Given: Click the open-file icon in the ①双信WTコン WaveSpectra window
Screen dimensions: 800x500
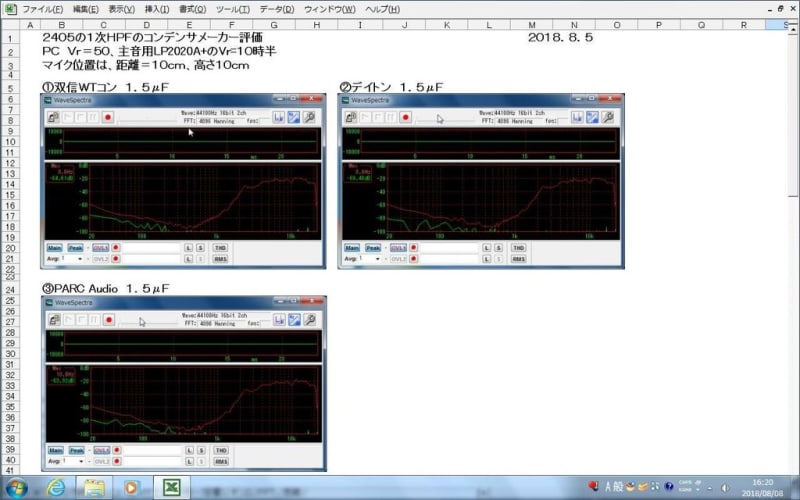Looking at the screenshot, I should click(x=53, y=117).
